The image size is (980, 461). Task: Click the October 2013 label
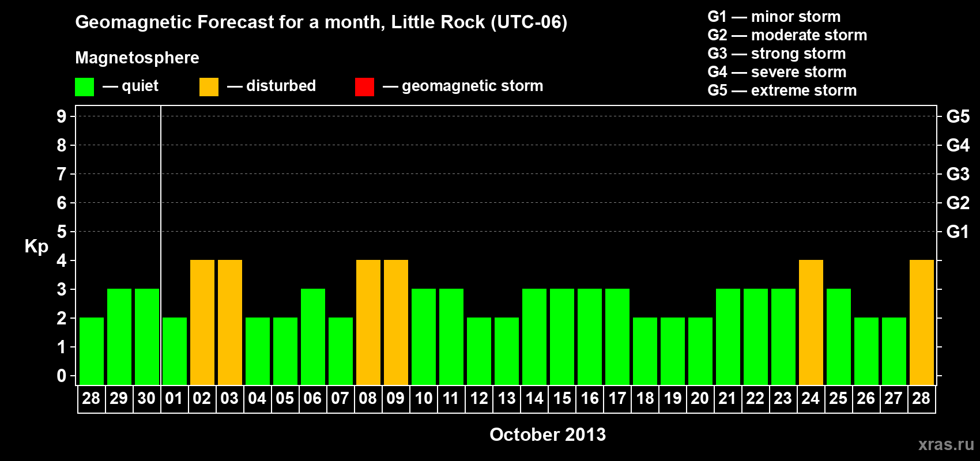click(x=548, y=434)
